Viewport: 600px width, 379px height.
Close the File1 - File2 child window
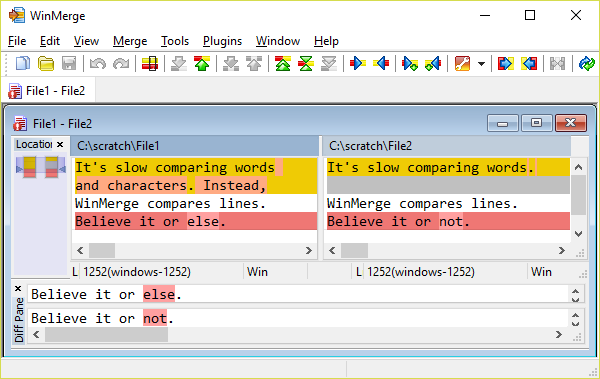(x=571, y=123)
